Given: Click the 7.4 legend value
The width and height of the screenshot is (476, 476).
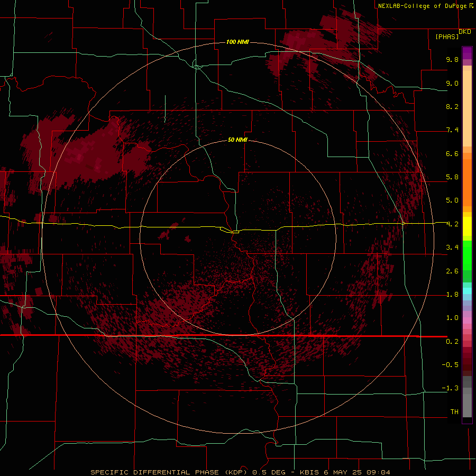Looking at the screenshot, I should pyautogui.click(x=452, y=130).
